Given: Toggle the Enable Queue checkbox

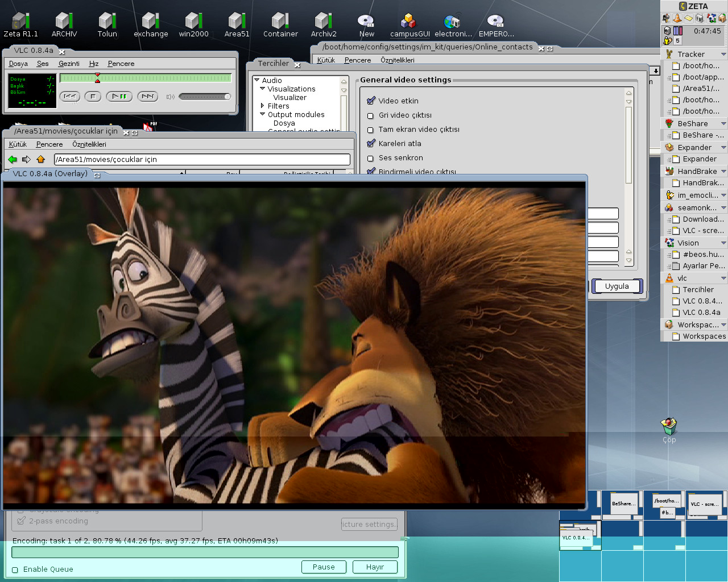Looking at the screenshot, I should (x=15, y=569).
